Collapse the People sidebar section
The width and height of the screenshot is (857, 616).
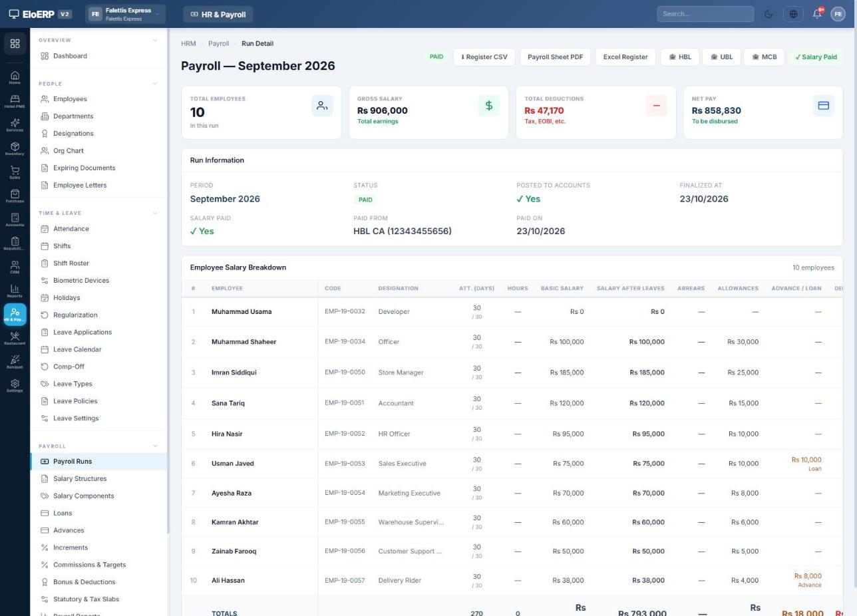155,84
